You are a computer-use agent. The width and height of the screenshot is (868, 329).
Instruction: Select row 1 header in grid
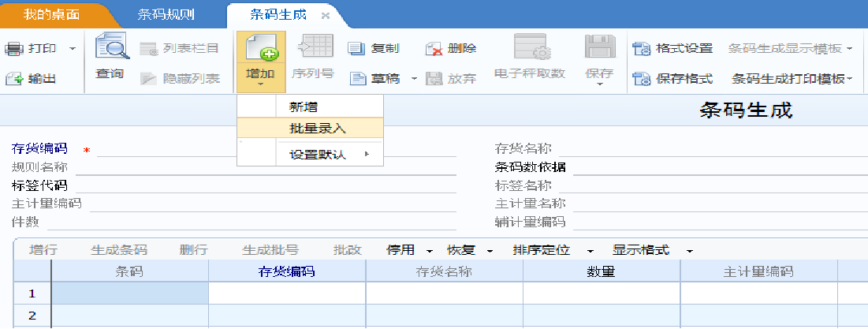(x=32, y=293)
